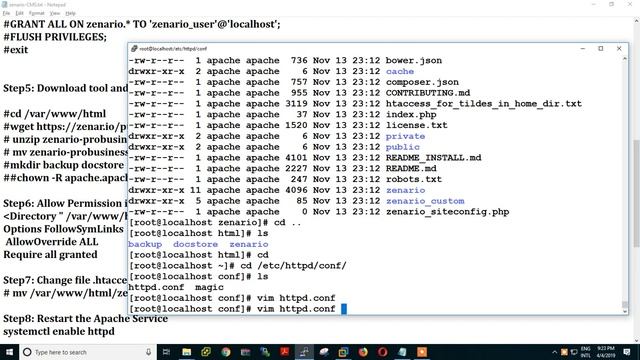Image resolution: width=640 pixels, height=360 pixels.
Task: Click 'composer.json' in terminal listing
Action: click(422, 82)
